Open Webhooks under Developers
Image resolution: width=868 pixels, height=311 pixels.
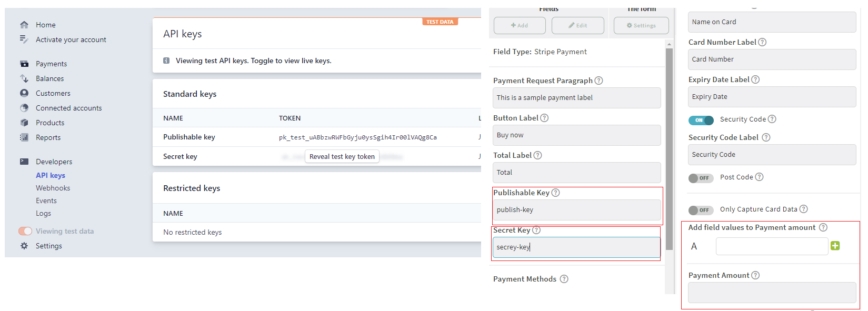click(x=53, y=188)
